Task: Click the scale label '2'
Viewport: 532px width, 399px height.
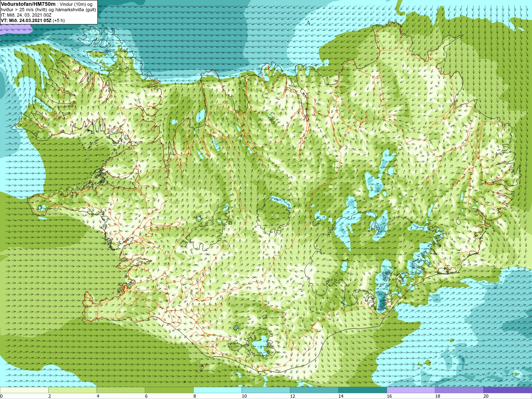Action: point(49,396)
